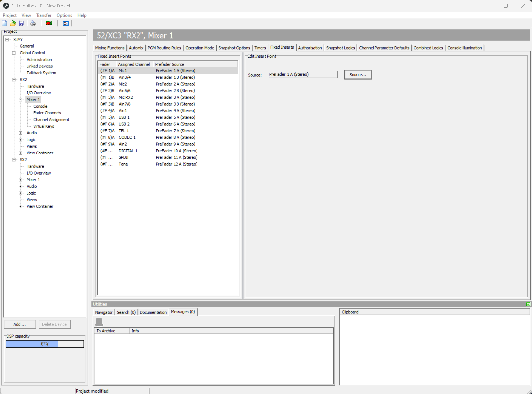Create a new project via toolbar icon
The height and width of the screenshot is (394, 532).
click(4, 23)
